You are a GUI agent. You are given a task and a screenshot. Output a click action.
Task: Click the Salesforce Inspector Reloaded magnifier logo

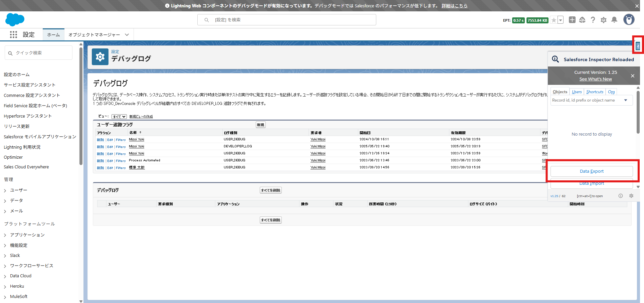[x=555, y=59]
